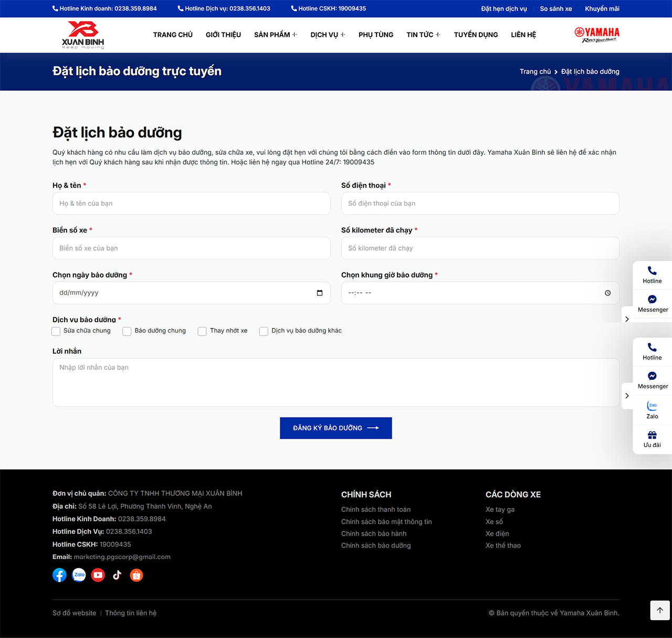This screenshot has width=672, height=638.
Task: Expand the TIN TỨC menu
Action: point(423,35)
